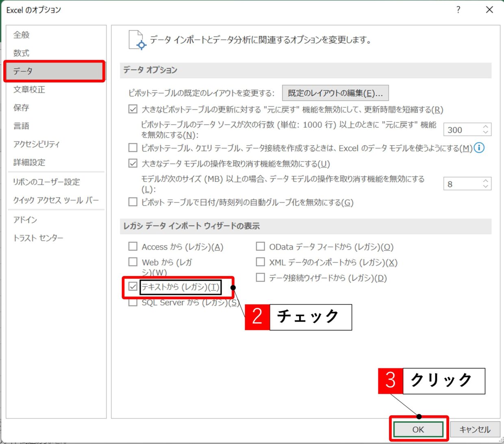
Task: Enable disabling auto date grouping in PivotTables (G)
Action: coord(133,202)
